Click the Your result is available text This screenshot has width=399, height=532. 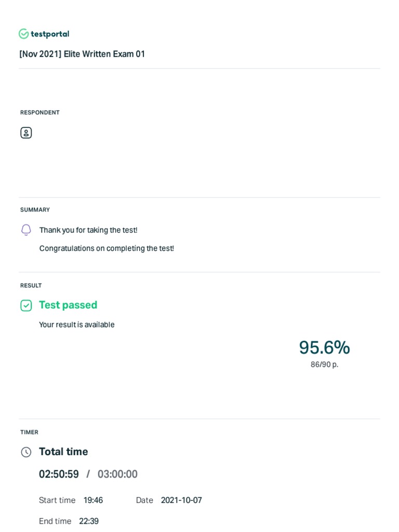click(x=77, y=325)
